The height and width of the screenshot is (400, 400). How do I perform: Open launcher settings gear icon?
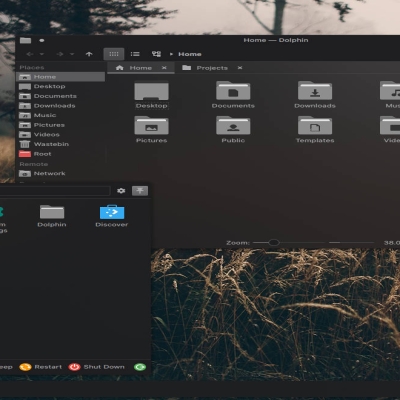pyautogui.click(x=121, y=191)
